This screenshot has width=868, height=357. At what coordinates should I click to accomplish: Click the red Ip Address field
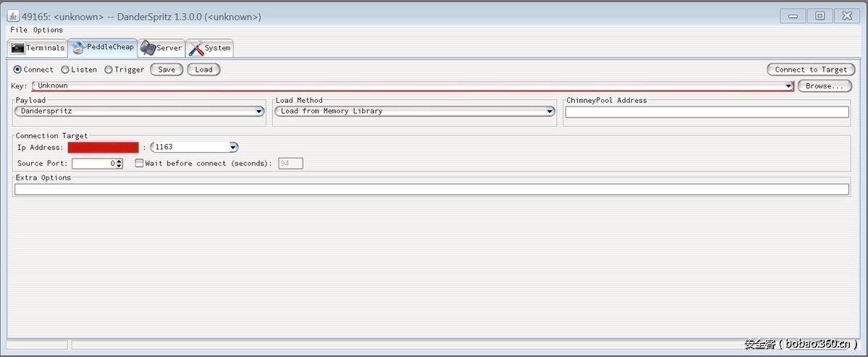[x=103, y=147]
